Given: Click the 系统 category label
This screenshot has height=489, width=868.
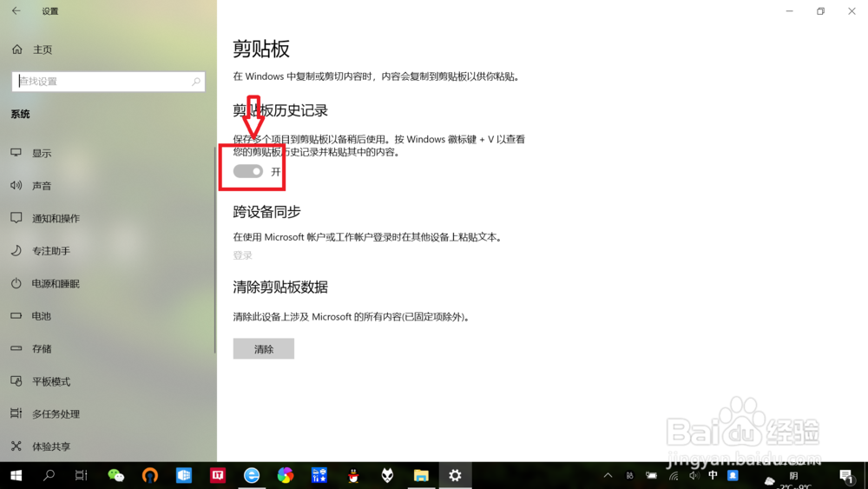Looking at the screenshot, I should [x=21, y=114].
